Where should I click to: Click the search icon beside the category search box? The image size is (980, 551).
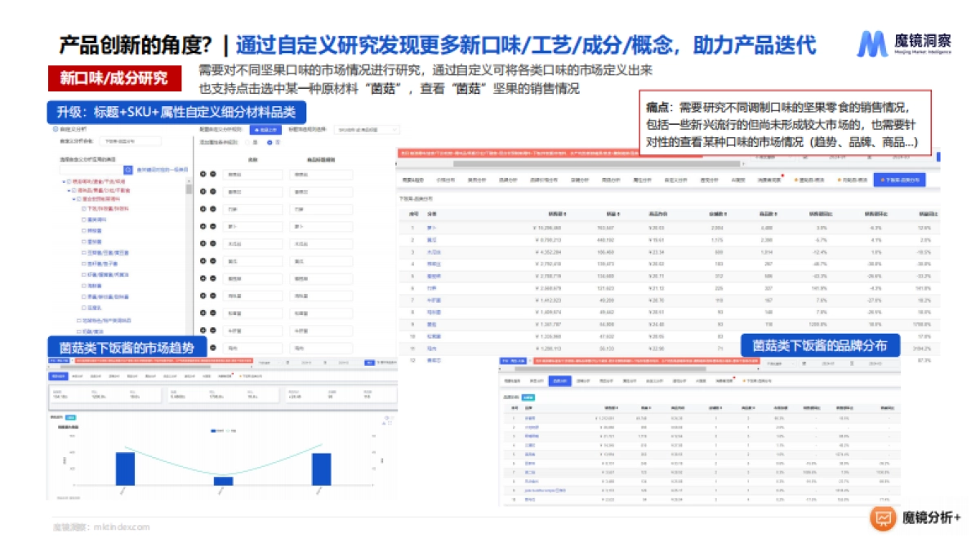(128, 169)
